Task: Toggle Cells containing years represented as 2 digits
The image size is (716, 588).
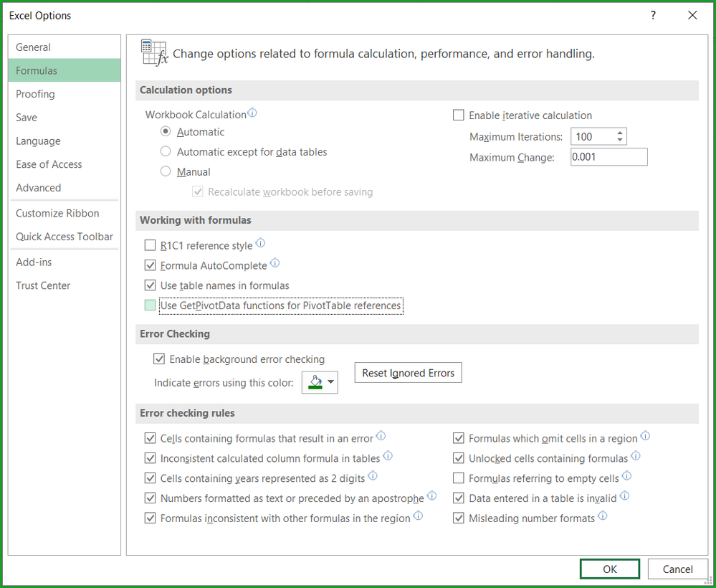Action: pyautogui.click(x=150, y=478)
